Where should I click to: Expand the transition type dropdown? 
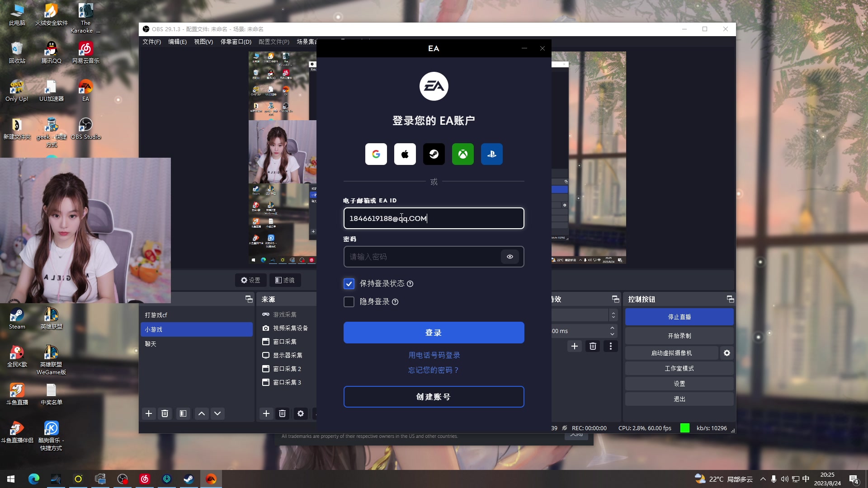(x=613, y=315)
